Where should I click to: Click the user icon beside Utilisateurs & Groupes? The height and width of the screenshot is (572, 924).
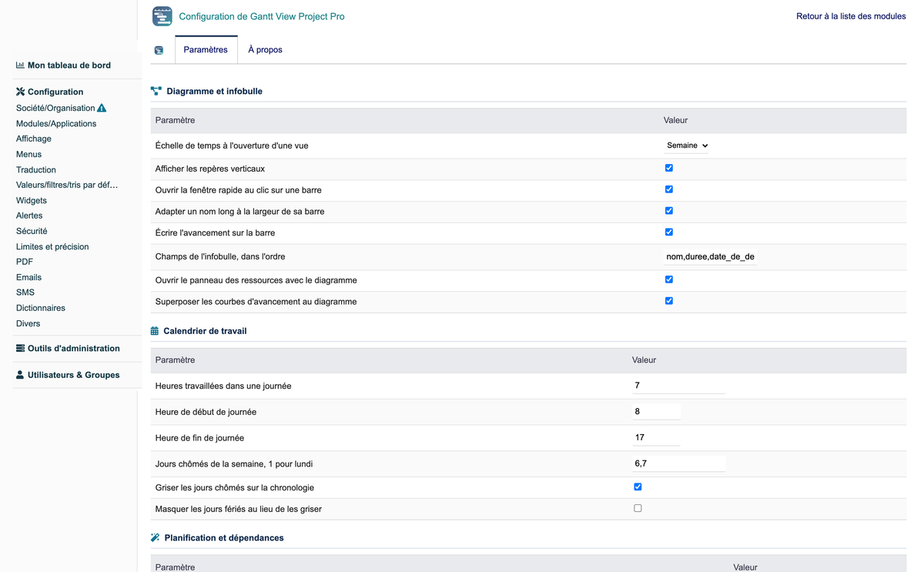[x=20, y=375]
